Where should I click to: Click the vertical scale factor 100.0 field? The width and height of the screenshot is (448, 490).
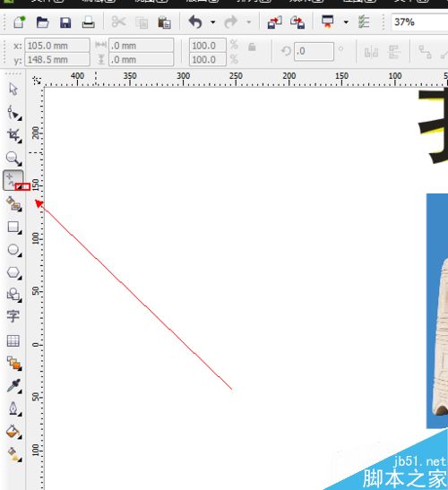click(208, 59)
